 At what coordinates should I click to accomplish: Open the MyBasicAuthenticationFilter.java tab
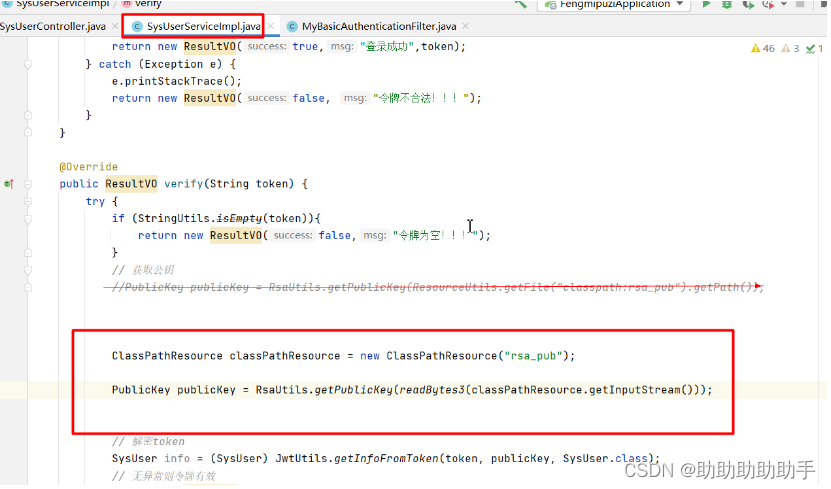tap(379, 26)
